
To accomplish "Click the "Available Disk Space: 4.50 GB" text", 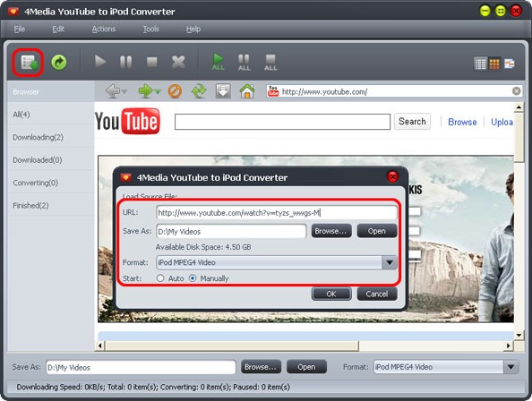I will [x=203, y=247].
